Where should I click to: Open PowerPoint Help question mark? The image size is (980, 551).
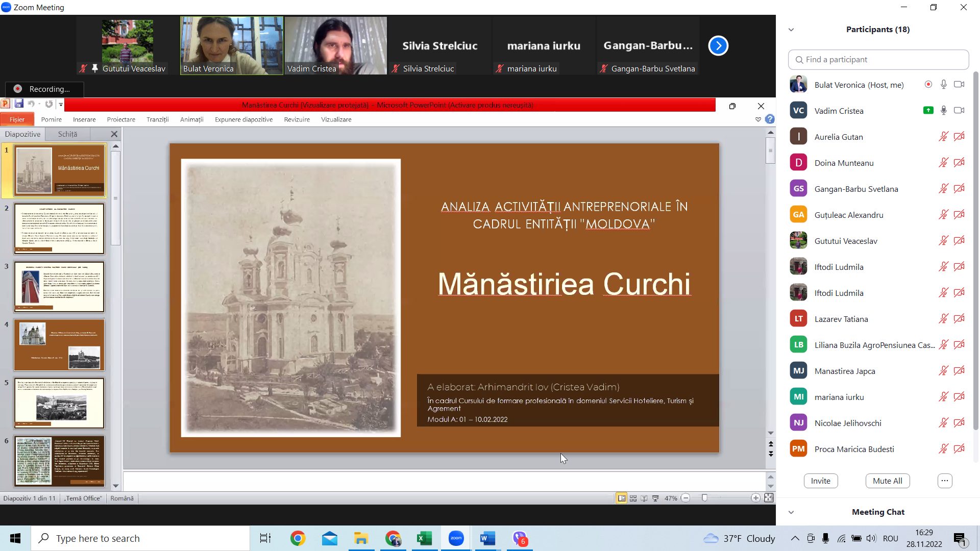point(770,119)
